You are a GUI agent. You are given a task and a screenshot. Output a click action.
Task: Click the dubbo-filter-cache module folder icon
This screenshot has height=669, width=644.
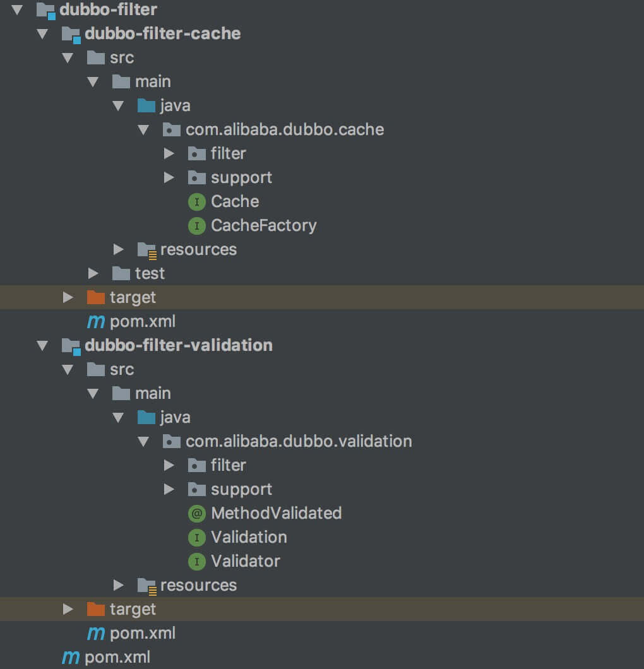click(71, 34)
